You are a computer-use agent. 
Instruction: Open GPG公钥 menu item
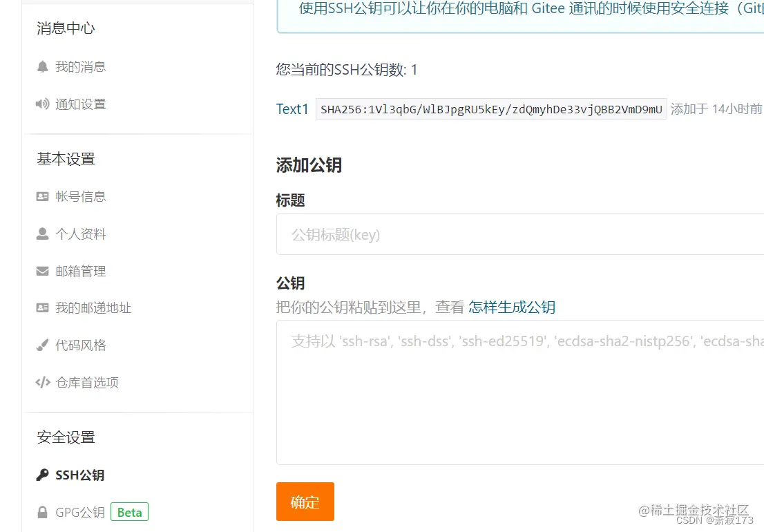point(80,513)
